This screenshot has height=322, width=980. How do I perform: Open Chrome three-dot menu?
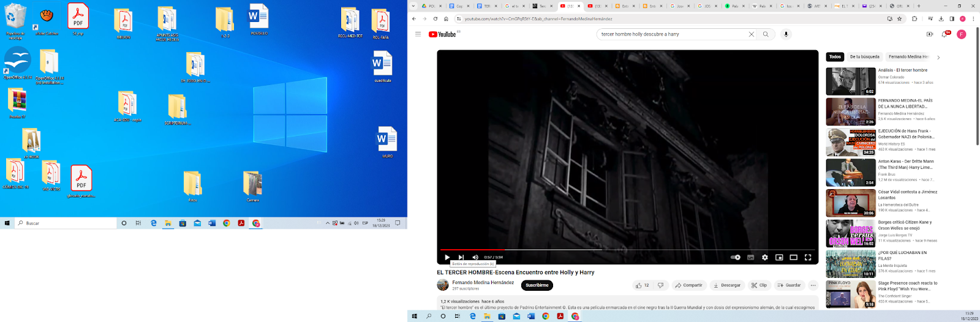(x=973, y=19)
